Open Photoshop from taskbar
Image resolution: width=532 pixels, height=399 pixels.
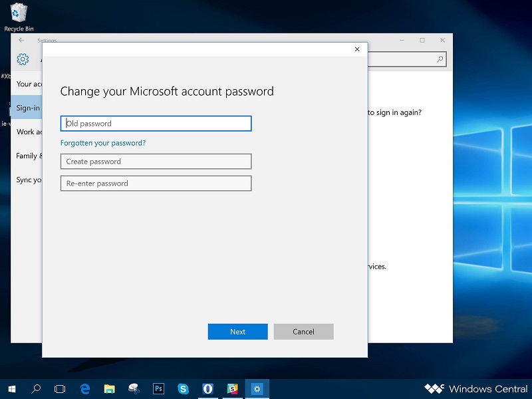[x=158, y=389]
